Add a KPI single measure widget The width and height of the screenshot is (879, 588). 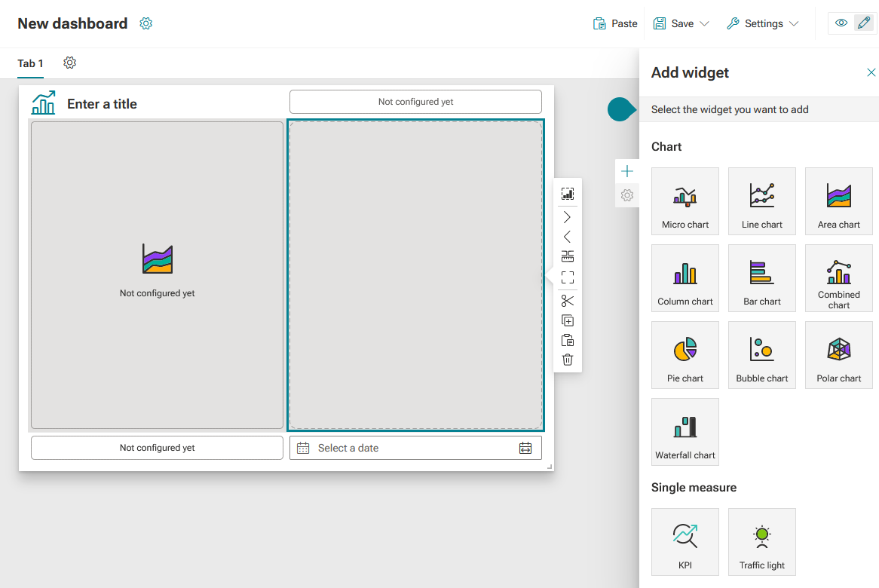[x=685, y=541]
